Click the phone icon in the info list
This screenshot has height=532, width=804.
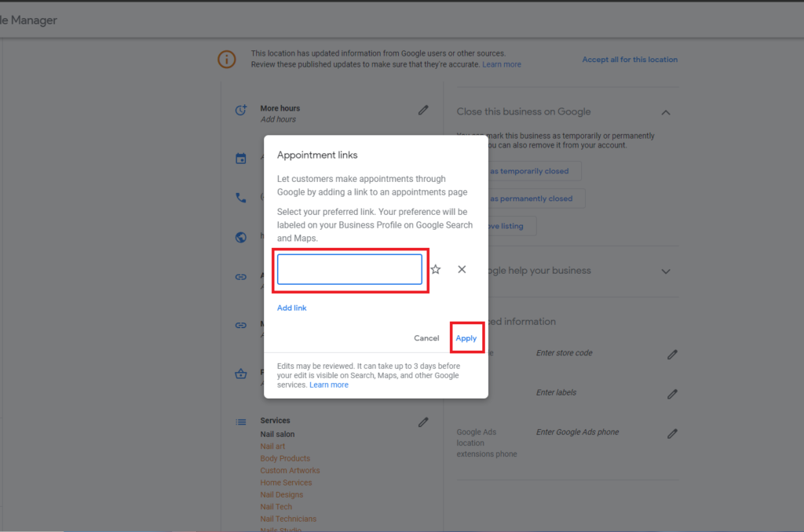[240, 198]
